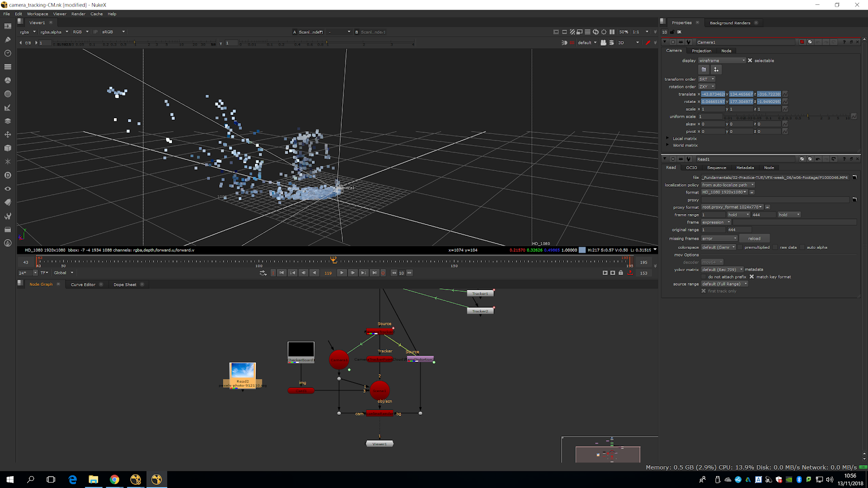Open the Views eye icon menu
The image size is (868, 488).
point(8,189)
